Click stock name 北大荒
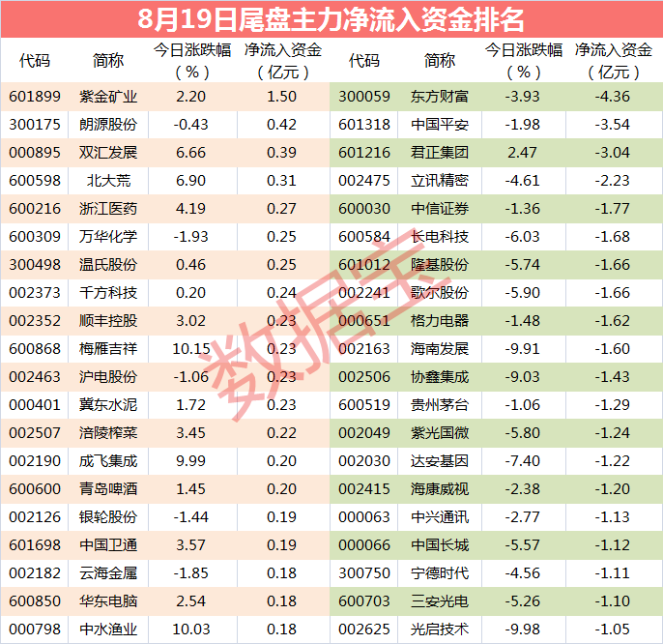The image size is (663, 644). click(108, 181)
